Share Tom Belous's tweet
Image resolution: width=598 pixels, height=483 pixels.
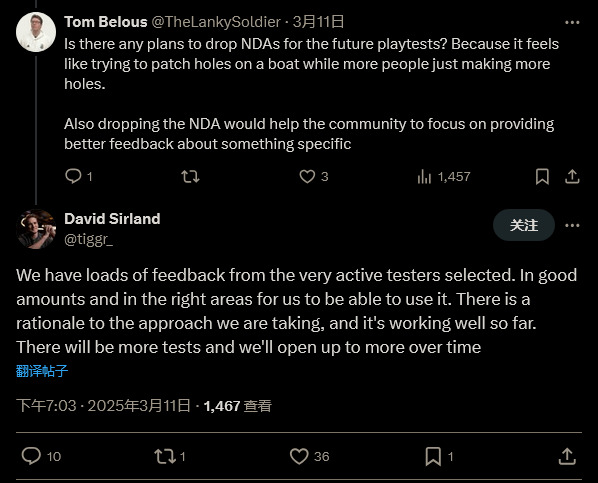click(572, 177)
